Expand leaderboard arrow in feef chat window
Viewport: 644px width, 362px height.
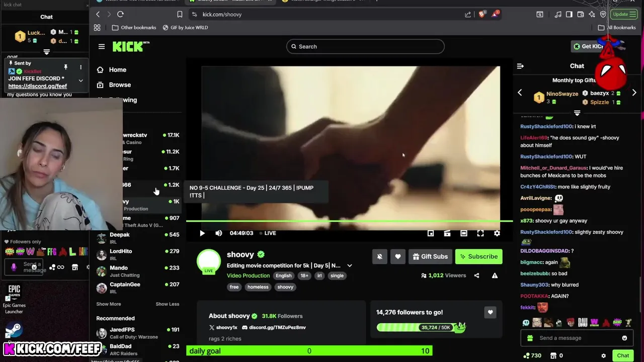[46, 52]
